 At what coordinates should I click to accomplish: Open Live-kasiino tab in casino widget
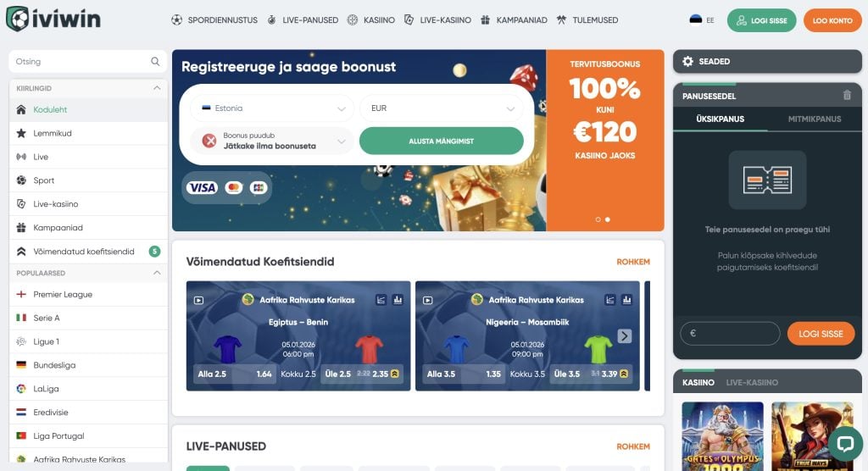pyautogui.click(x=752, y=382)
